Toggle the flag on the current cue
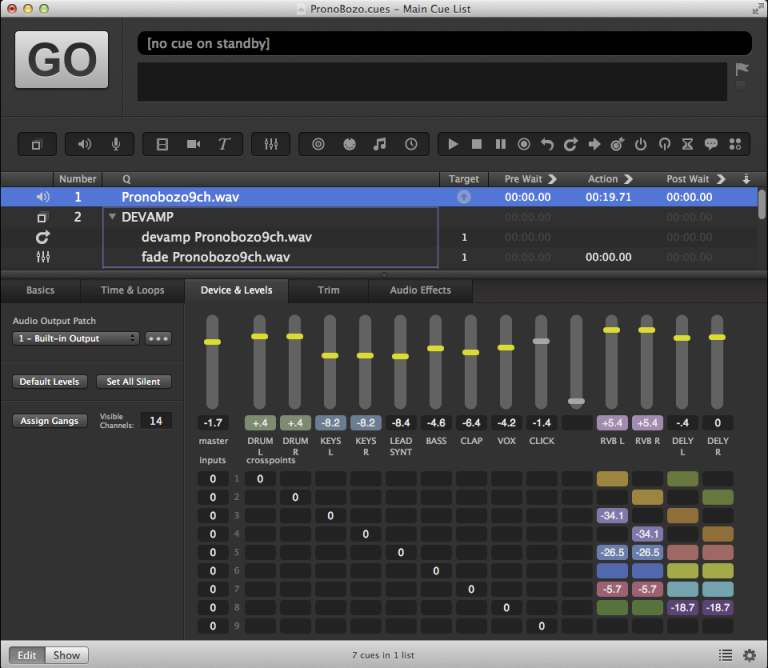The image size is (768, 668). pyautogui.click(x=741, y=69)
